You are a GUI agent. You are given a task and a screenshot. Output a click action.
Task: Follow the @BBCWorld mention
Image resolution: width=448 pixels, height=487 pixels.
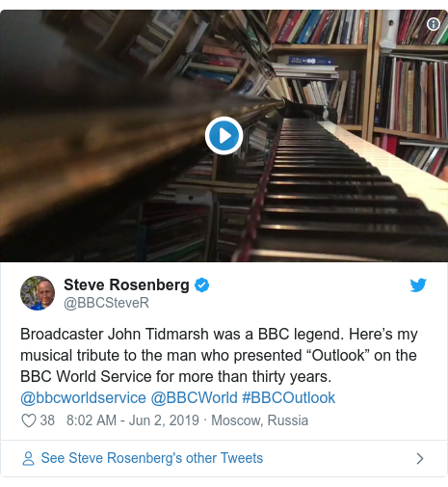194,398
